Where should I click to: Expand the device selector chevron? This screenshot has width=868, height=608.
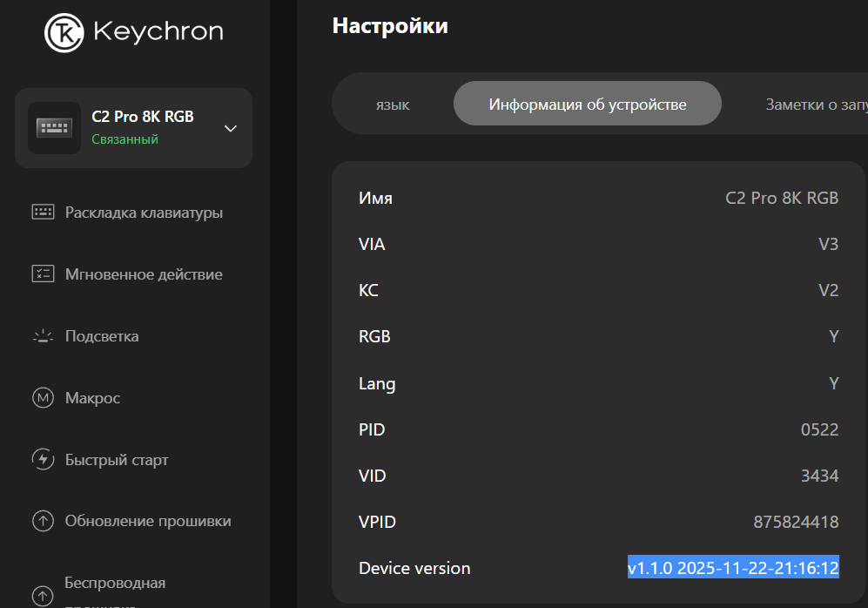tap(231, 128)
